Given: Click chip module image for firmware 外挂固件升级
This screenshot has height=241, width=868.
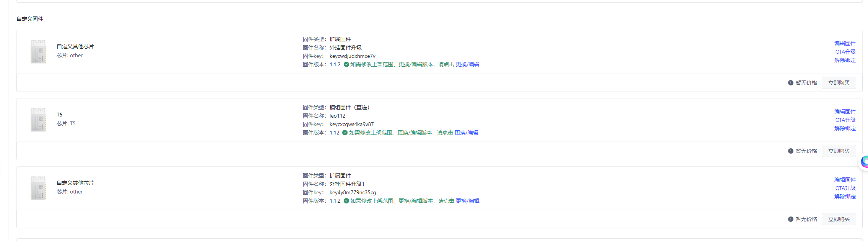Looking at the screenshot, I should 38,51.
